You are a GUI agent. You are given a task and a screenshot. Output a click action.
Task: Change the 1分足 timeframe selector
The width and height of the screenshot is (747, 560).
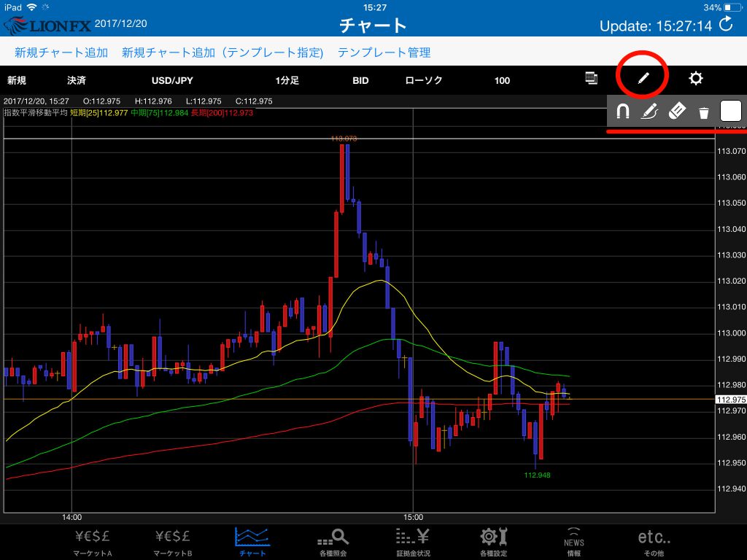pyautogui.click(x=287, y=80)
